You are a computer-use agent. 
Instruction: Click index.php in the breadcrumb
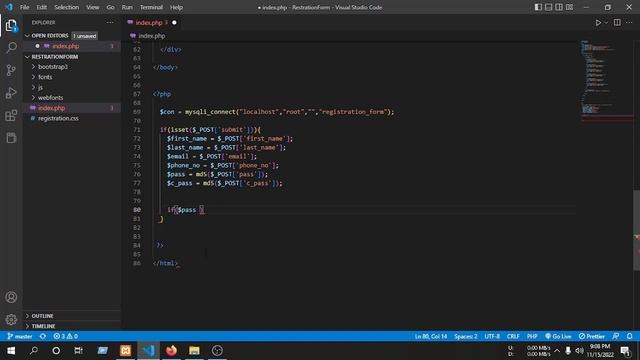[x=151, y=36]
